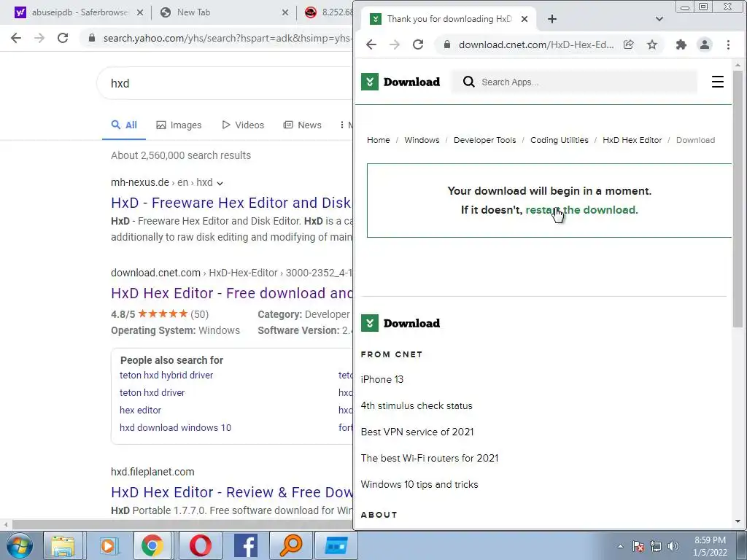The height and width of the screenshot is (560, 747).
Task: Click 'teton hxd hybrid driver' suggestion
Action: coord(166,376)
